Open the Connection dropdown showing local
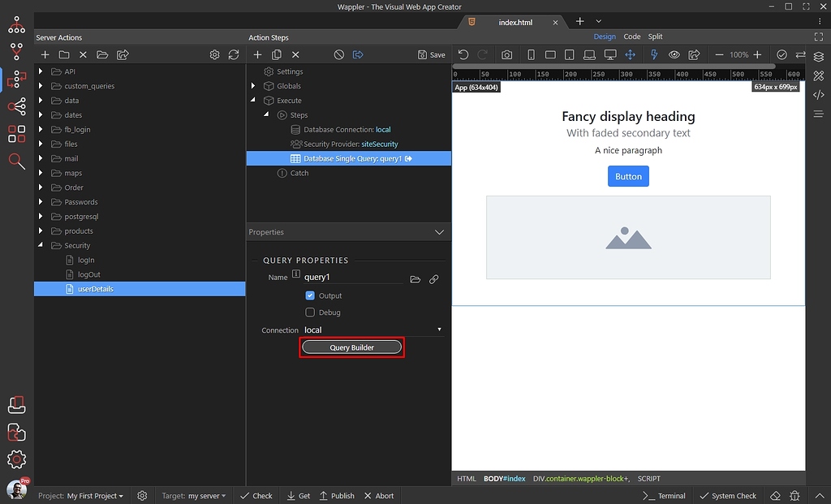 [x=438, y=330]
